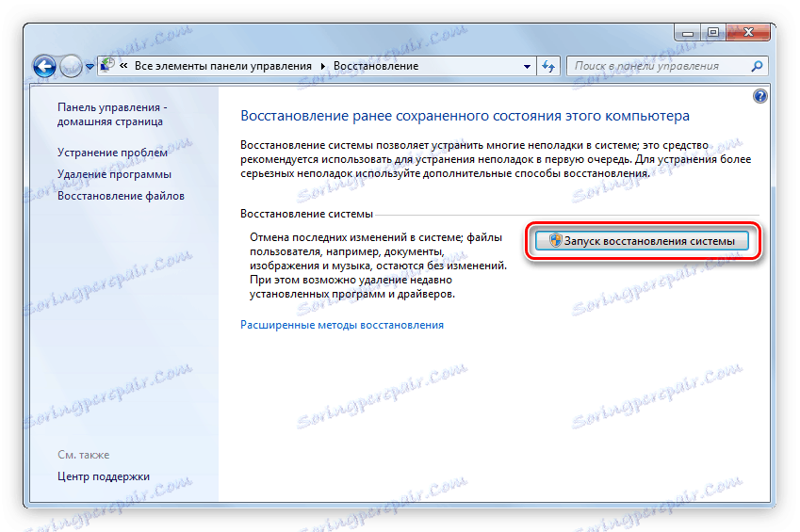The image size is (800, 532).
Task: Open recent pages dropdown beside Forward button
Action: tap(90, 66)
